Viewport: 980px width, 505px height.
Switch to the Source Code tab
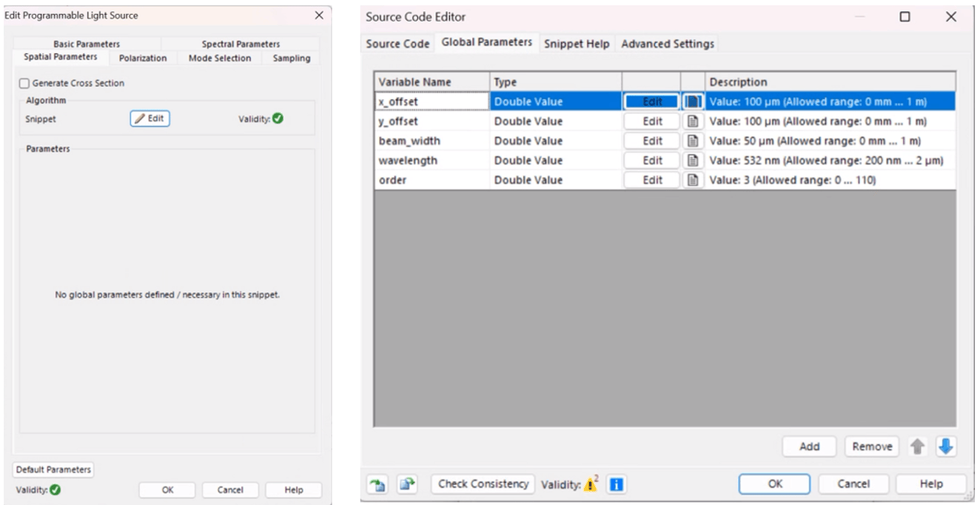point(397,44)
